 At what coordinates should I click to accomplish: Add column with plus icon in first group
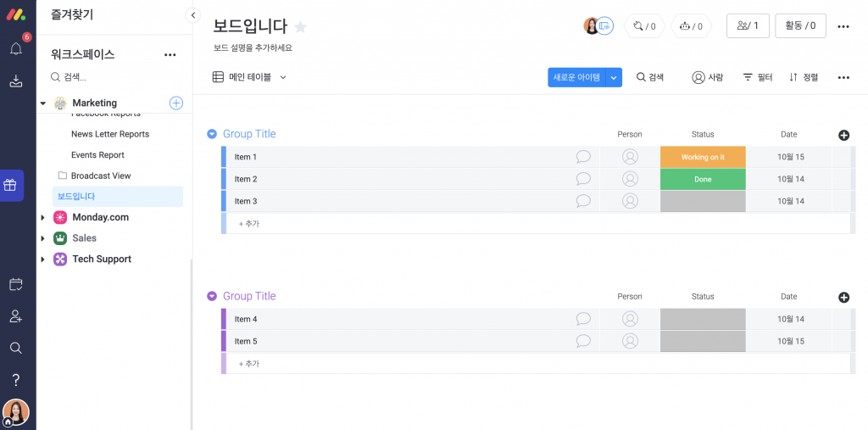(x=843, y=135)
